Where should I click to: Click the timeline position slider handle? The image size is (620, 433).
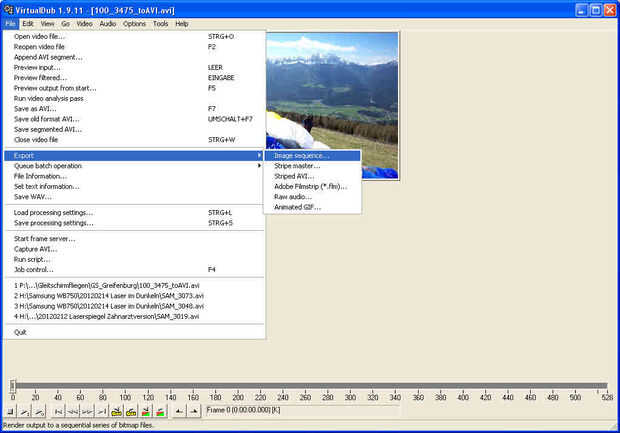[x=13, y=386]
